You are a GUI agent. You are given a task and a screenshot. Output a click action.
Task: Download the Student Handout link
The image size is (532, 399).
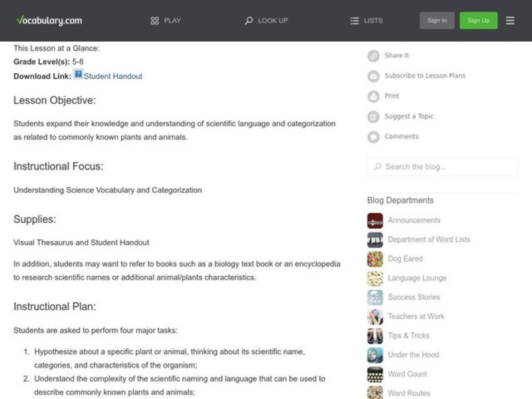point(113,76)
